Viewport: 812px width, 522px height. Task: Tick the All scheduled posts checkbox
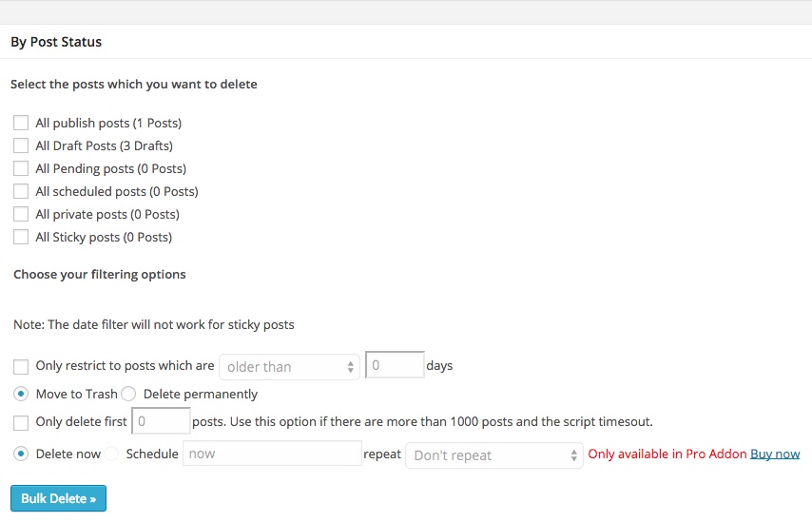[x=21, y=191]
